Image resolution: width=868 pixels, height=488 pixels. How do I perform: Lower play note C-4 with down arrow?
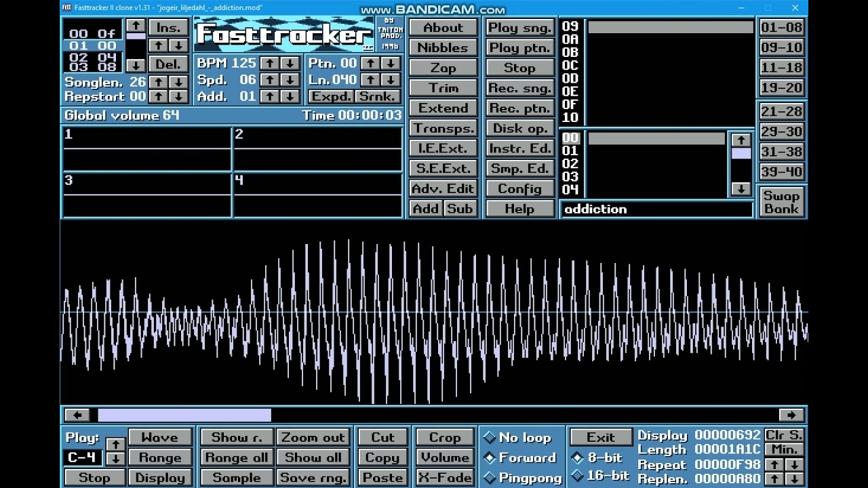pyautogui.click(x=115, y=458)
